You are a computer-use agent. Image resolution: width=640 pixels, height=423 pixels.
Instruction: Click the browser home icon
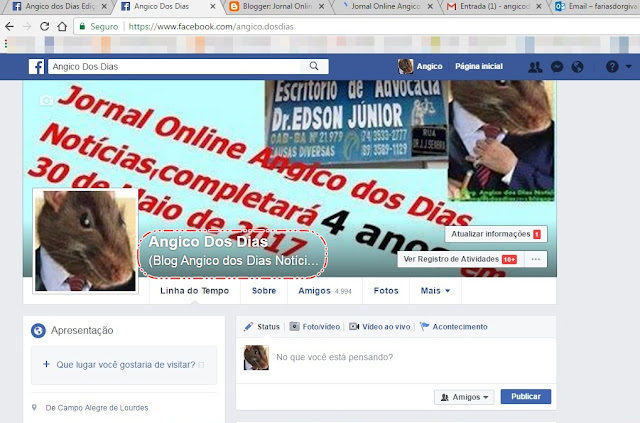[62, 27]
